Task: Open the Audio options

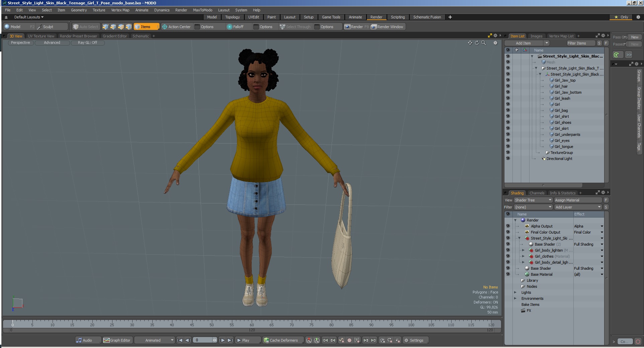Action: pos(88,340)
